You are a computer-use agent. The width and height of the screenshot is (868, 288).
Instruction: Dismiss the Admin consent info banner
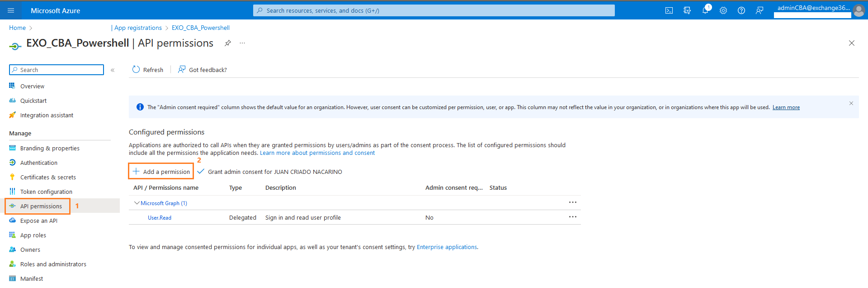(851, 103)
